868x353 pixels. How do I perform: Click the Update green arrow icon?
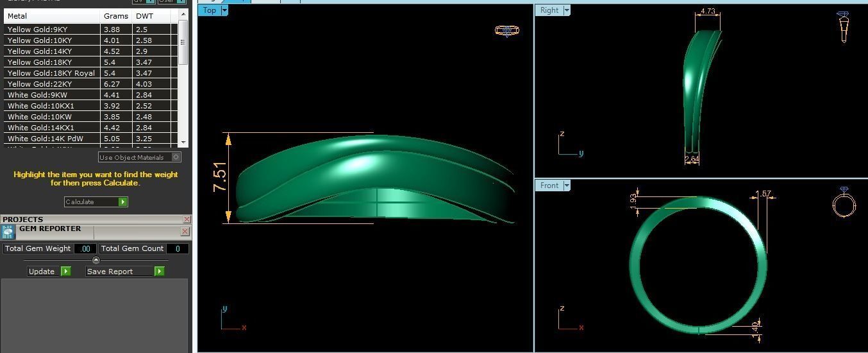pos(66,271)
